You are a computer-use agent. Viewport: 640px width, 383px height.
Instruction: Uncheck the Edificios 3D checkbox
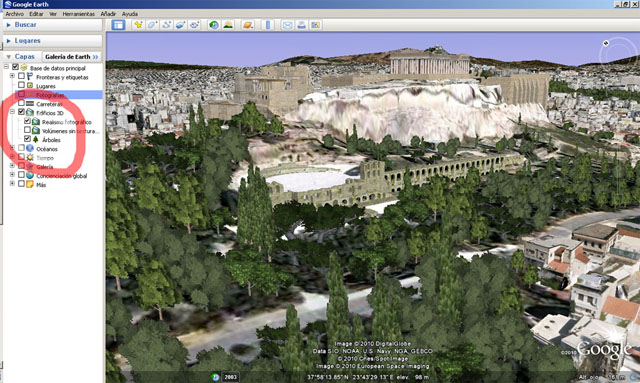point(21,112)
